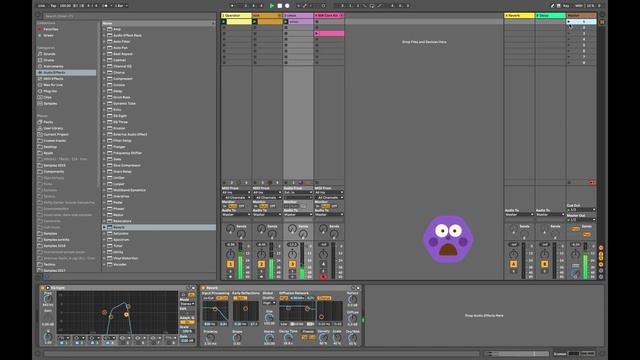Click Reverb Freeze button
This screenshot has width=640, height=360.
pyautogui.click(x=308, y=331)
